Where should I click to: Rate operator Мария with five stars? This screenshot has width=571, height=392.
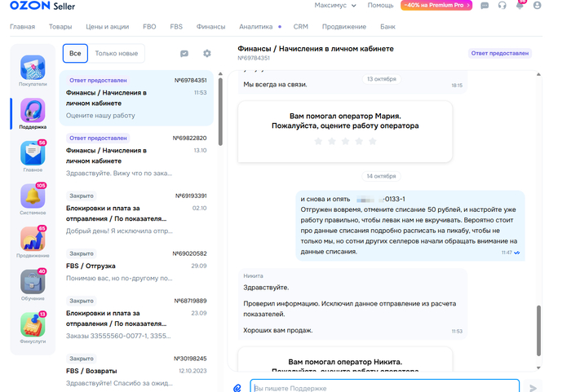coord(373,141)
